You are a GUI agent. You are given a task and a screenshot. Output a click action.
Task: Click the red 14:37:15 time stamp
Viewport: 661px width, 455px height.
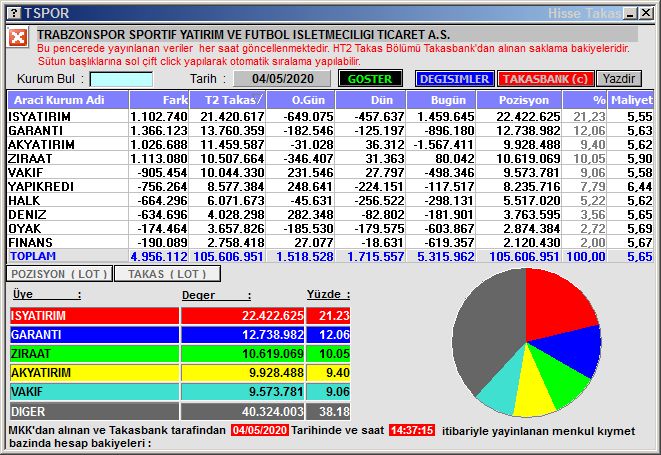(x=412, y=431)
